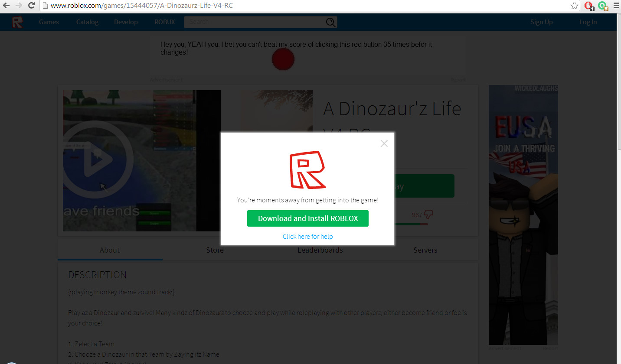Click the second game thumbnail image
Image resolution: width=621 pixels, height=364 pixels.
[x=277, y=111]
